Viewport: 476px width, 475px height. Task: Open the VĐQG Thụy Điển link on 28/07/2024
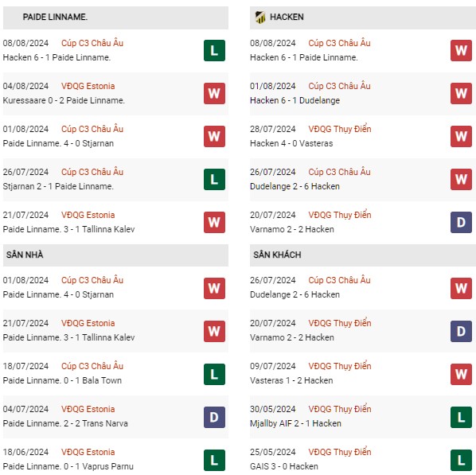pos(340,129)
